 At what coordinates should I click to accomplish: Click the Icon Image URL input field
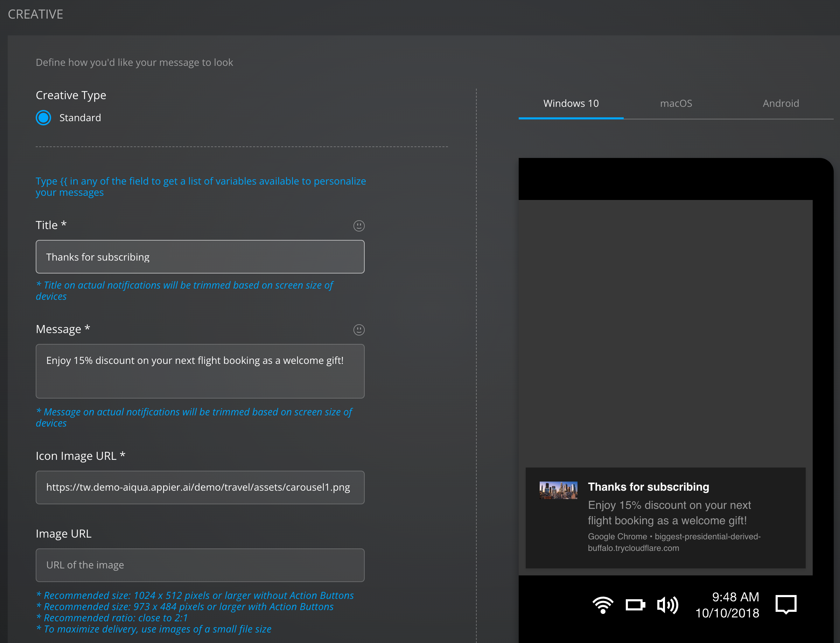pyautogui.click(x=199, y=487)
